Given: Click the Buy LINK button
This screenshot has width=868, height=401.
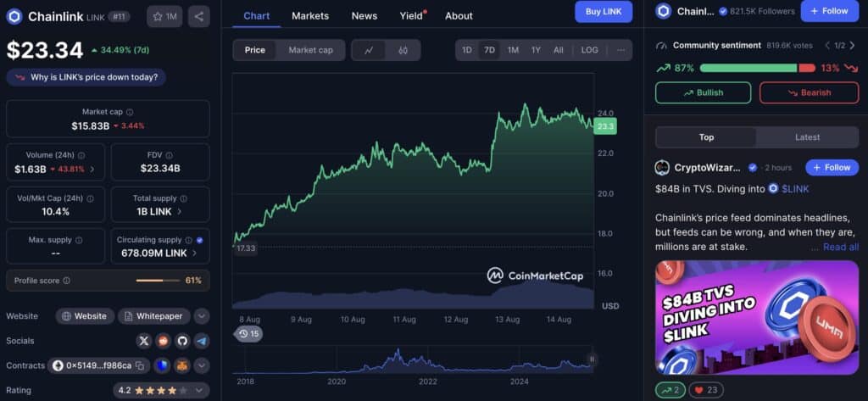Looking at the screenshot, I should point(604,12).
